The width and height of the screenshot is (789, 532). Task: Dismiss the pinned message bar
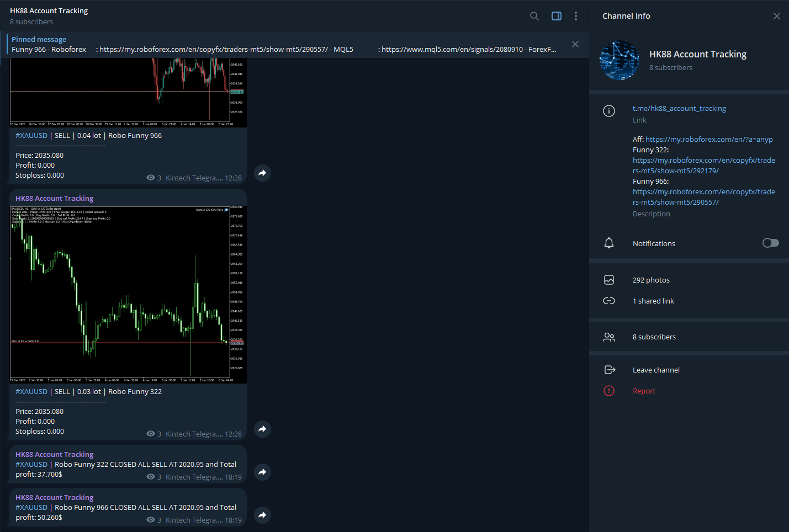click(x=575, y=44)
